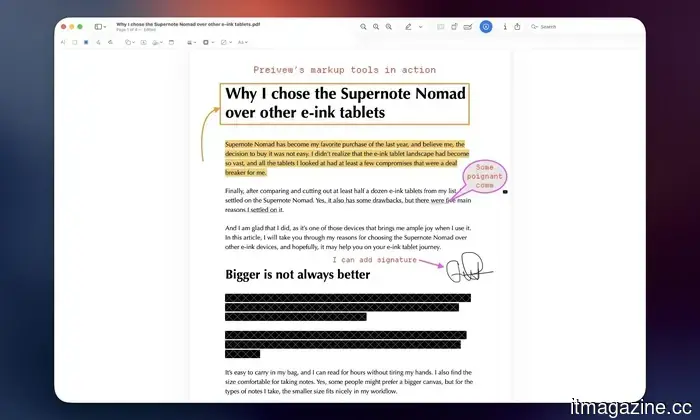Viewport: 700px width, 420px height.
Task: Click the Rotate page icon
Action: (454, 27)
